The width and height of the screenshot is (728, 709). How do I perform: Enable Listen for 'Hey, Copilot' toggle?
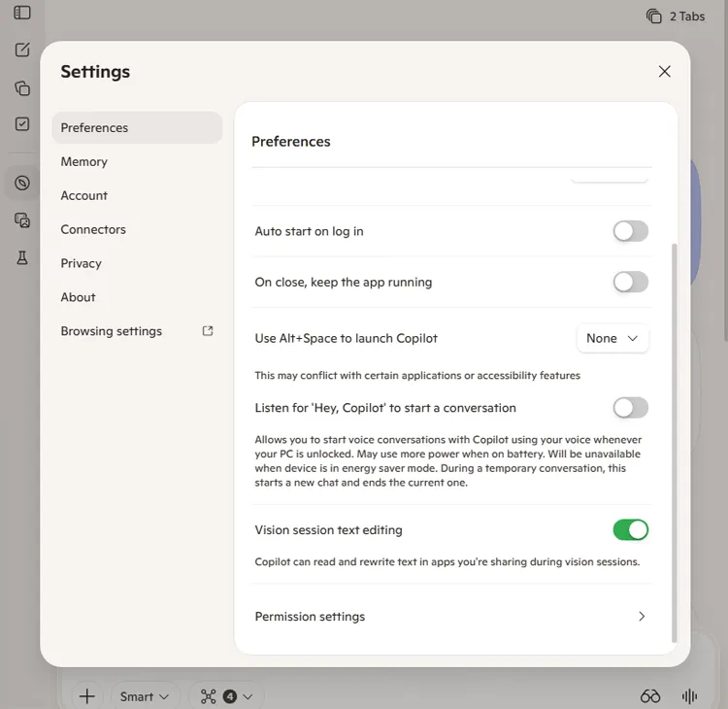[x=630, y=408]
